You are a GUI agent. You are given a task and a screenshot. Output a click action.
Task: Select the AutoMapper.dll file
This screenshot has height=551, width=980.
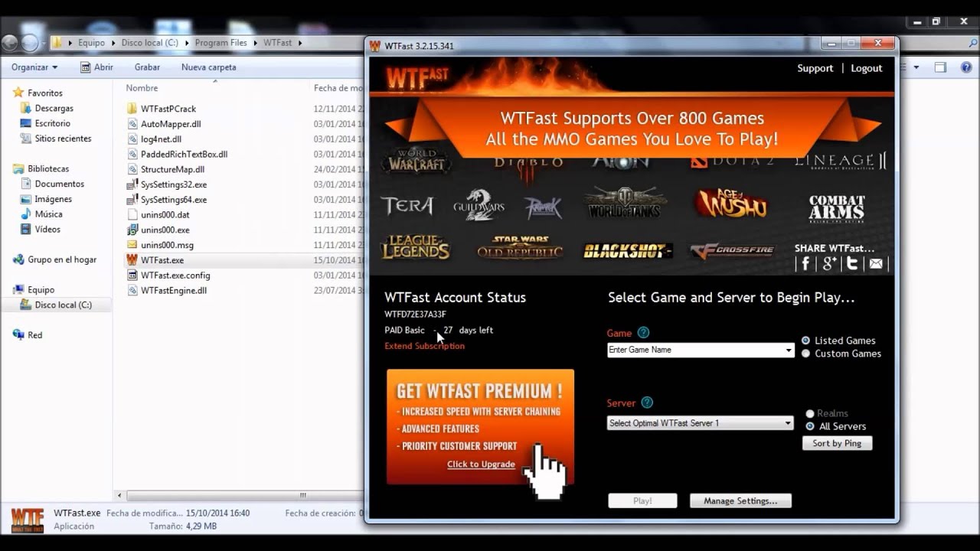(171, 124)
